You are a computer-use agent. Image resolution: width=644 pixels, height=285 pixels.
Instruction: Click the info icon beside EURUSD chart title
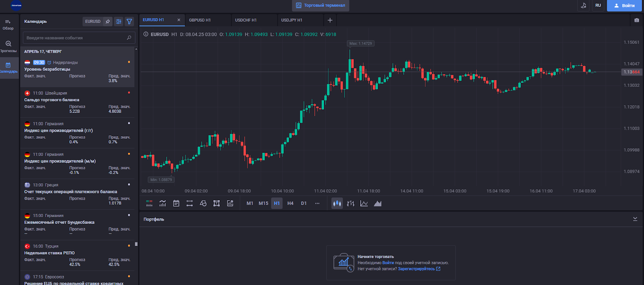pyautogui.click(x=146, y=34)
